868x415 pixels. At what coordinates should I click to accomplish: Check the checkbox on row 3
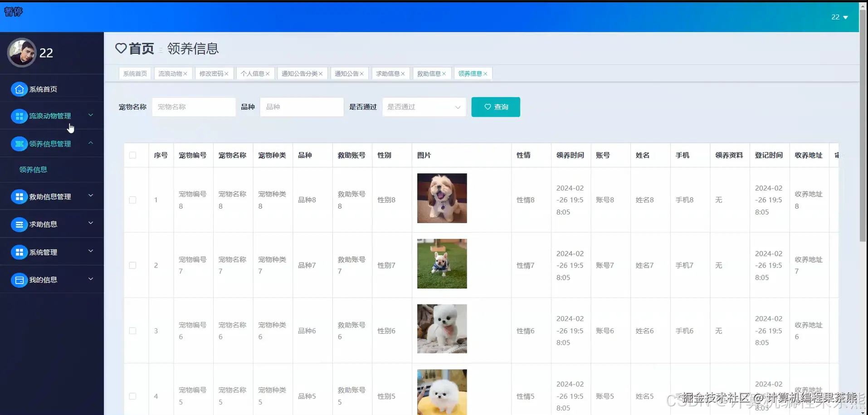[132, 331]
